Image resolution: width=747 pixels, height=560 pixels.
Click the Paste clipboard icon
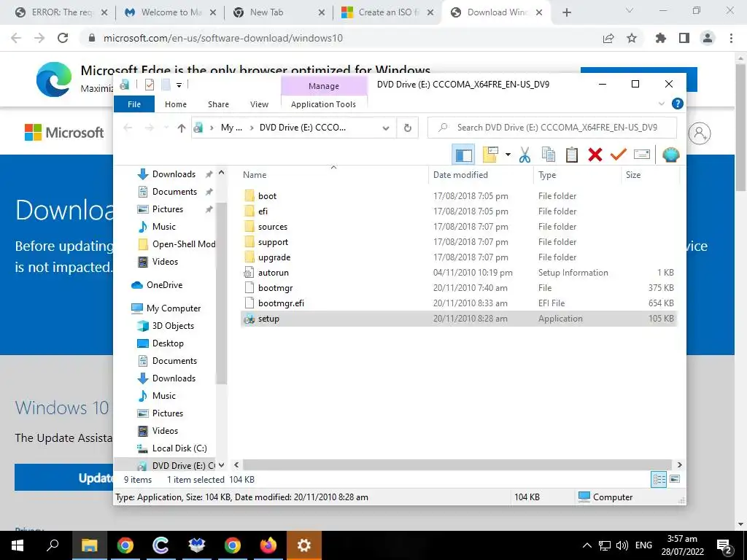pyautogui.click(x=572, y=155)
